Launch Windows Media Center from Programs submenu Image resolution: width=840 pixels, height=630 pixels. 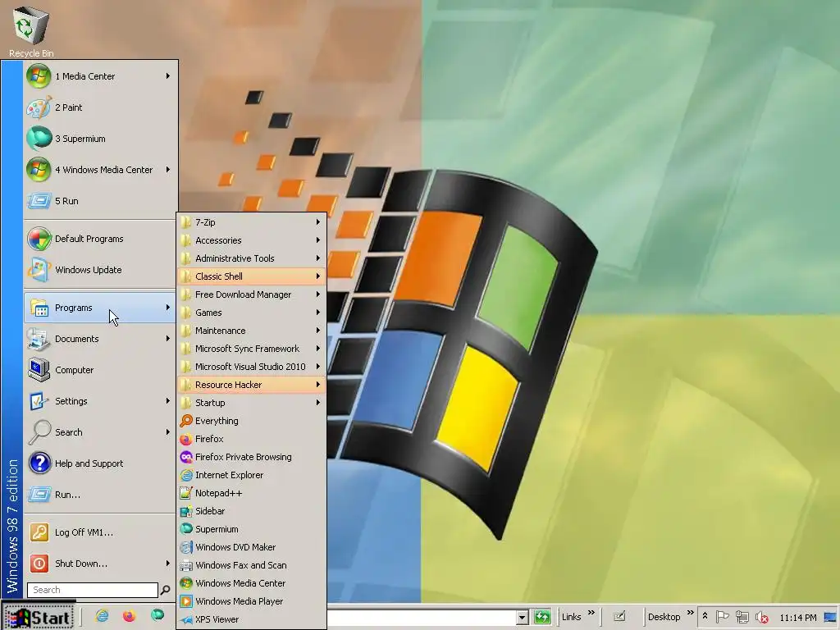[251, 583]
